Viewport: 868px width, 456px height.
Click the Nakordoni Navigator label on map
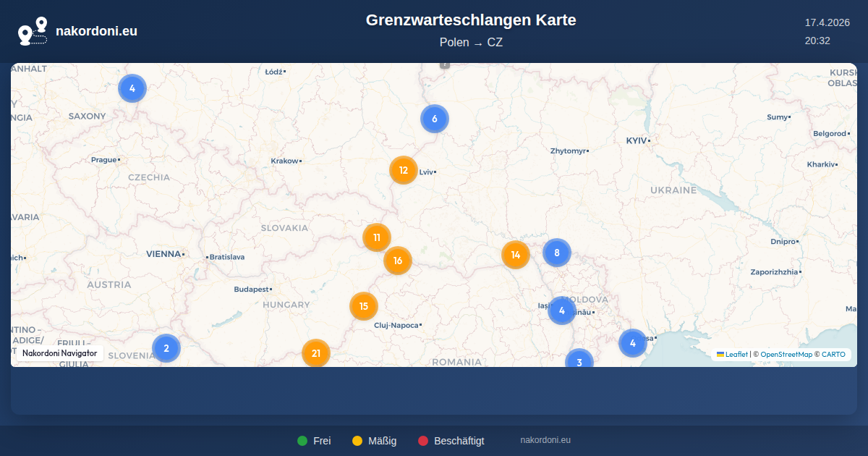60,353
